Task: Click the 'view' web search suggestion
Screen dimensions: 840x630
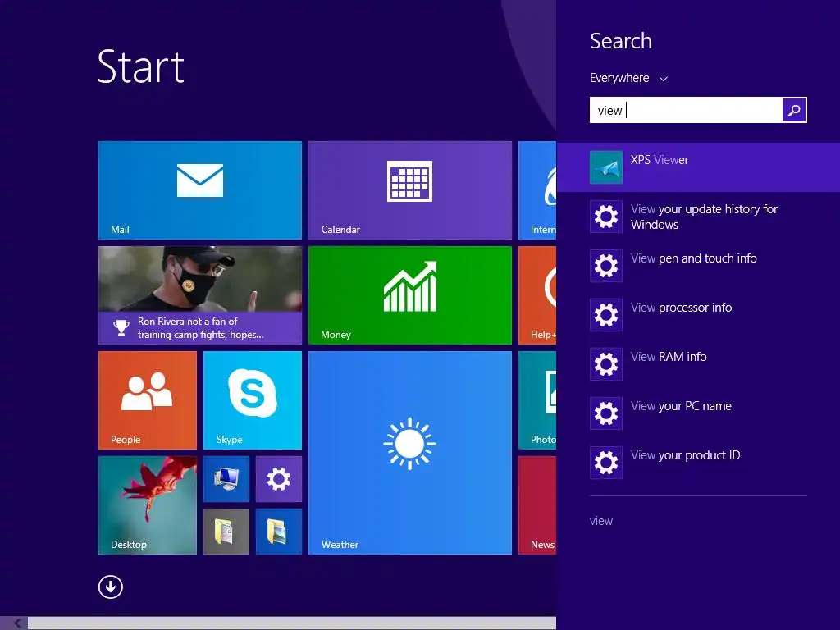Action: [x=601, y=521]
